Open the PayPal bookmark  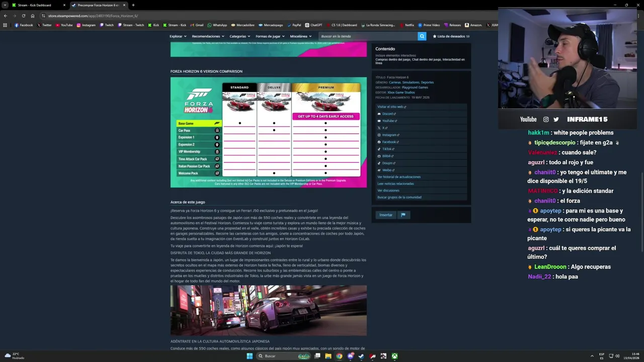click(294, 25)
